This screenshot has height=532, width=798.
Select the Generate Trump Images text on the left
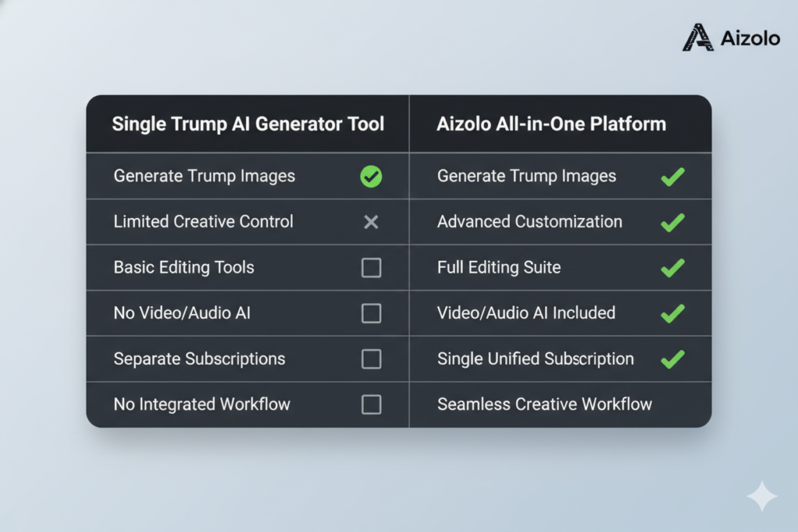point(204,176)
